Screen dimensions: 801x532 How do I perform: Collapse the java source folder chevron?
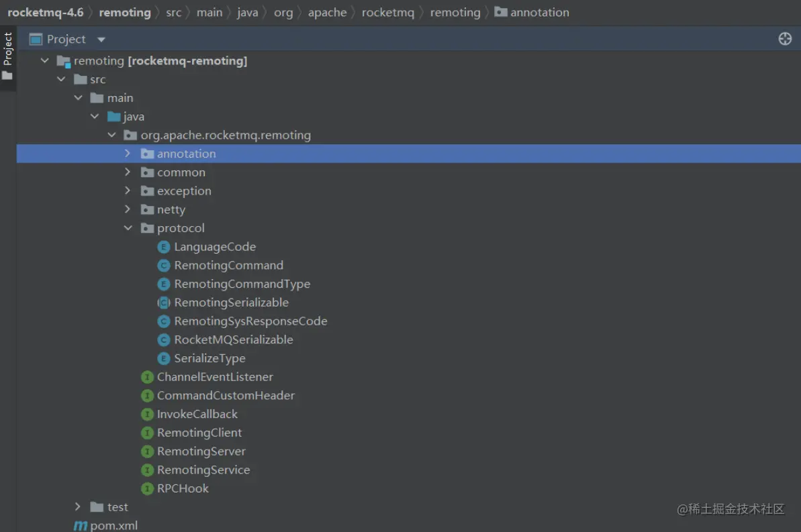pos(95,117)
